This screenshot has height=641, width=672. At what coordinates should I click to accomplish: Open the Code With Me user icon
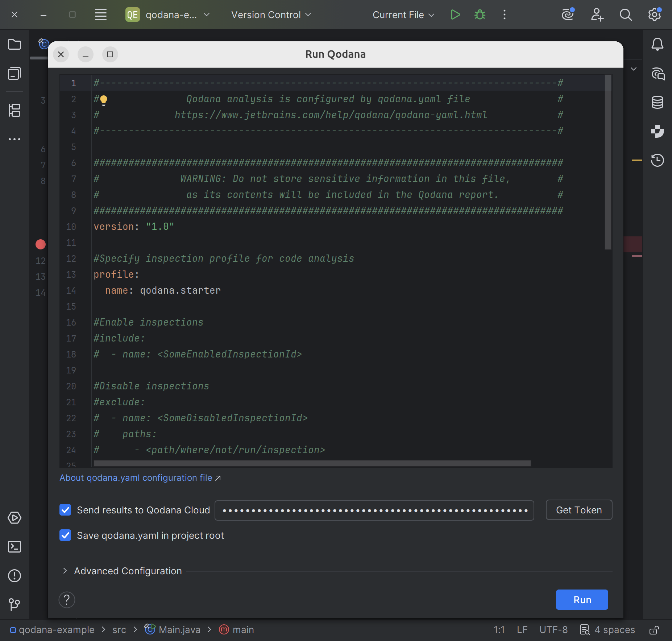[x=597, y=15]
